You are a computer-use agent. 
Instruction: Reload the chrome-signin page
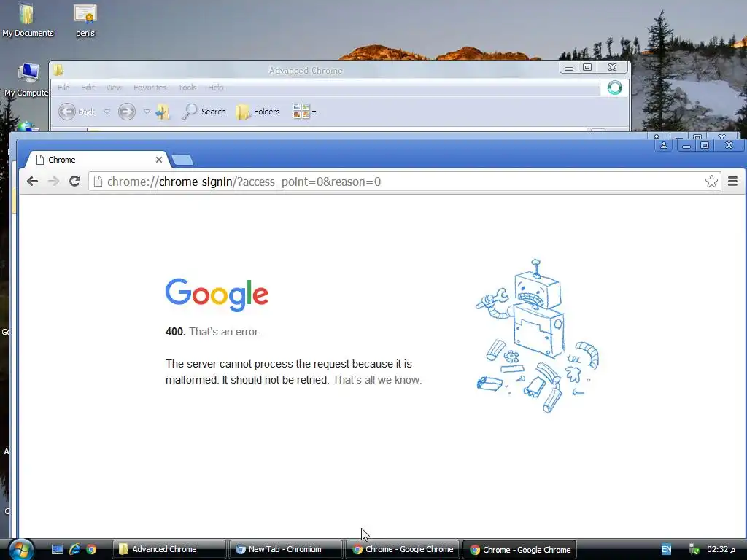(x=75, y=182)
